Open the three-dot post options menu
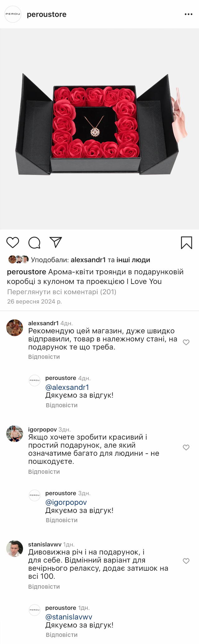The height and width of the screenshot is (644, 199). pyautogui.click(x=188, y=14)
